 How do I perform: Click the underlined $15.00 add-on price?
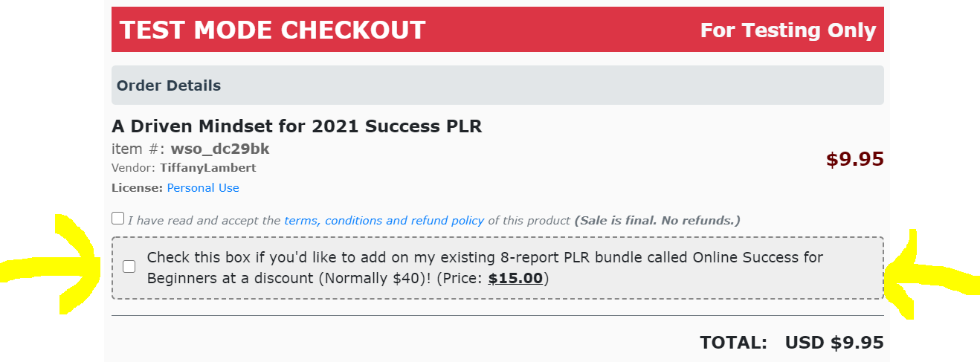point(515,279)
